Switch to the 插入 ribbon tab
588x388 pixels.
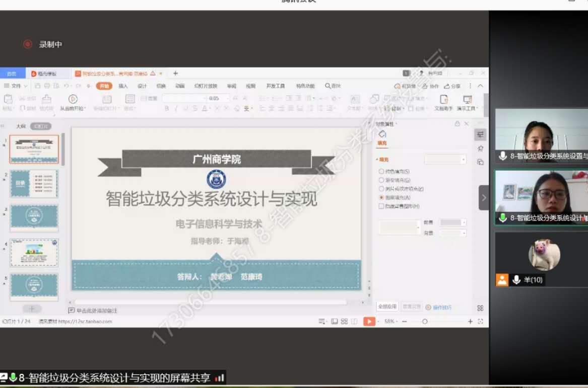coord(123,86)
